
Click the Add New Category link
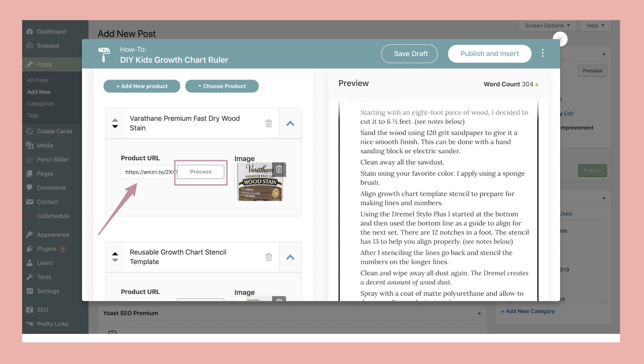[528, 311]
